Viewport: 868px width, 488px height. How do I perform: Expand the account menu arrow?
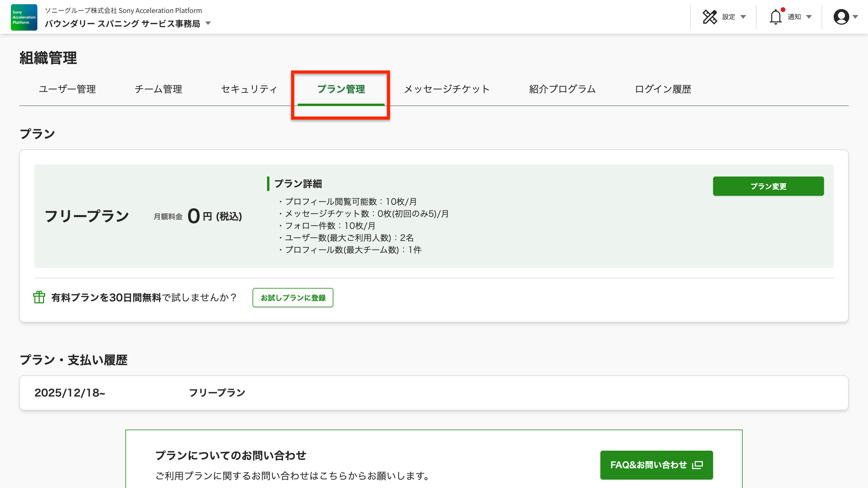point(855,17)
